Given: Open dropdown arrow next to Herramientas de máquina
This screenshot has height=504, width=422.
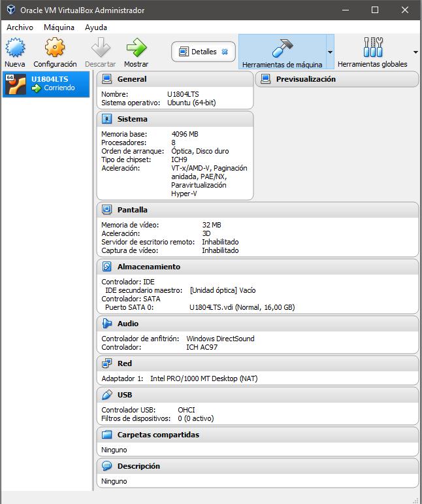Looking at the screenshot, I should (x=330, y=52).
